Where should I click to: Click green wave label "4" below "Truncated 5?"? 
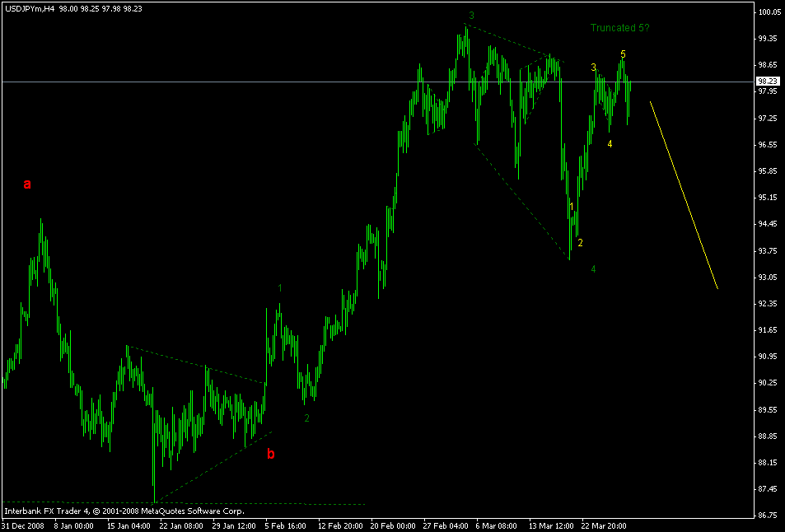[610, 144]
